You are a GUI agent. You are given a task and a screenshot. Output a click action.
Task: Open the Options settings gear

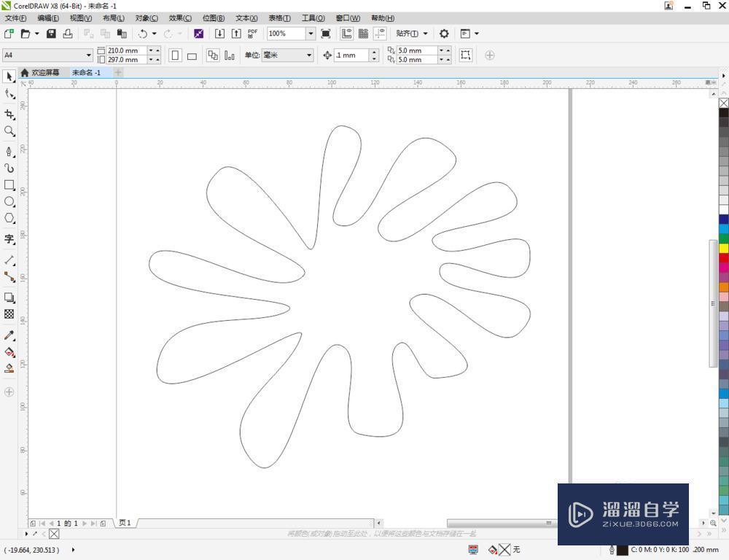tap(443, 34)
